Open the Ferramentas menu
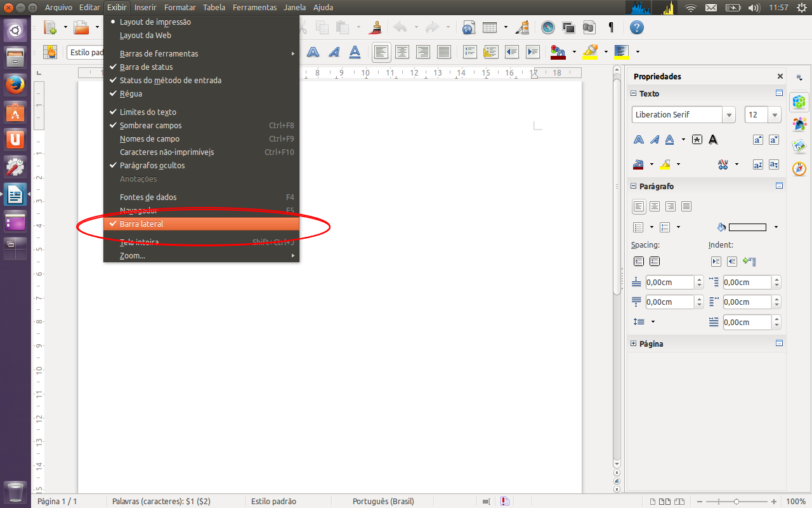The width and height of the screenshot is (812, 508). [254, 8]
